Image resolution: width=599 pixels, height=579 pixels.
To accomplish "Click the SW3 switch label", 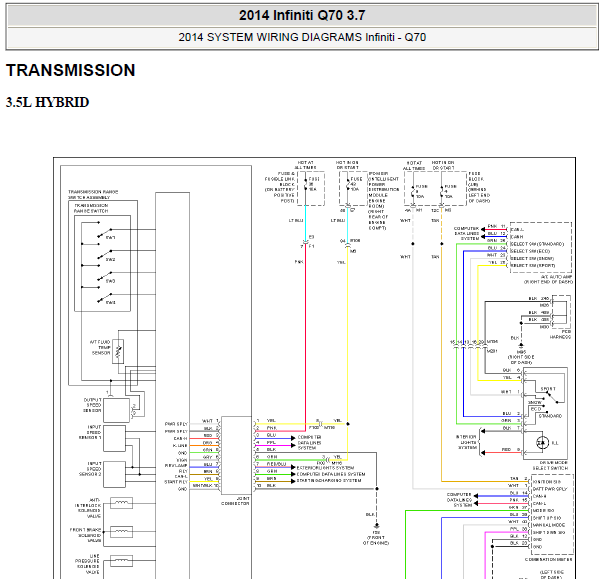I will 110,281.
